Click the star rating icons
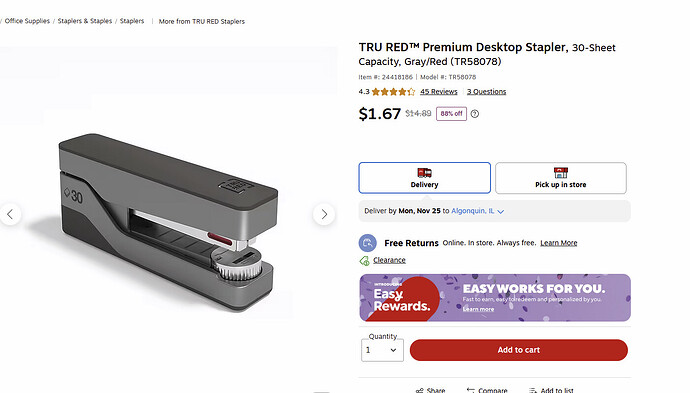The width and height of the screenshot is (690, 393). point(393,92)
